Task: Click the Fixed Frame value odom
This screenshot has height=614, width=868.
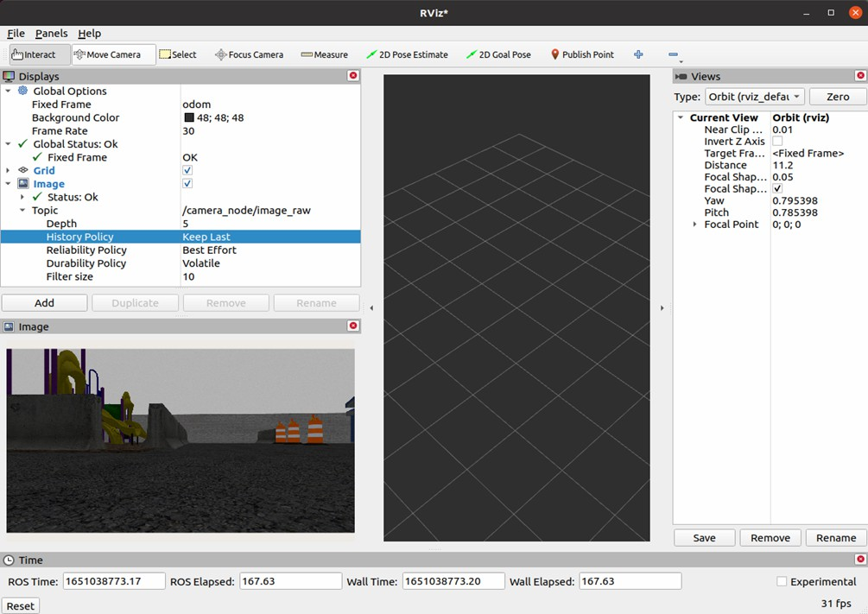Action: coord(197,104)
